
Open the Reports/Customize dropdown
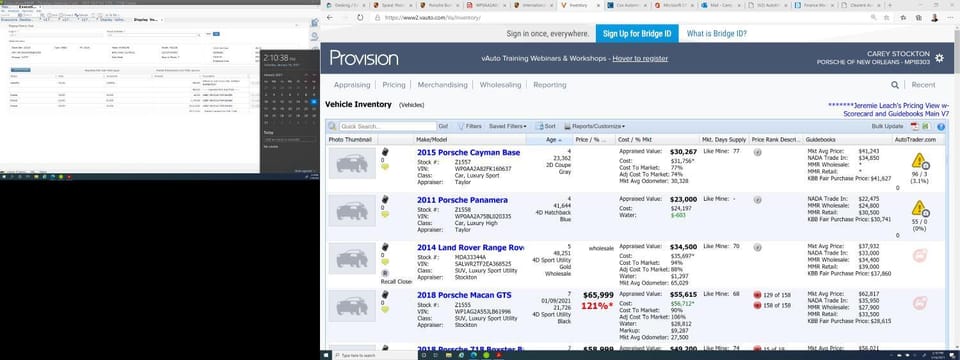click(594, 126)
